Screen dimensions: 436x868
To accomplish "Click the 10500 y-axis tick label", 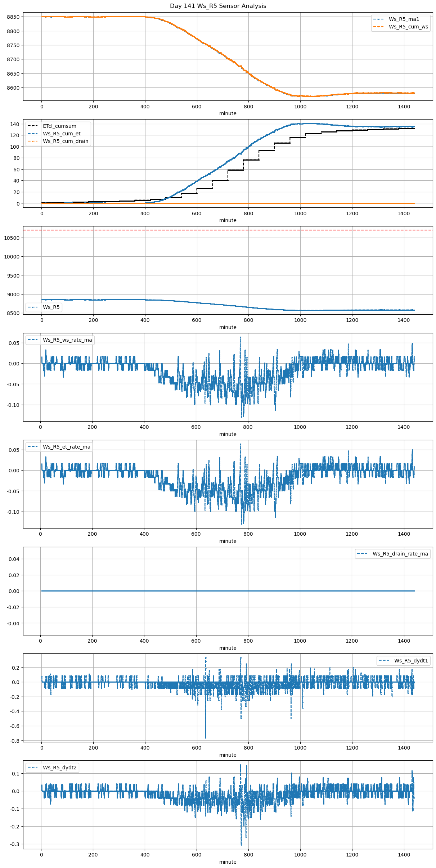I will pyautogui.click(x=12, y=238).
